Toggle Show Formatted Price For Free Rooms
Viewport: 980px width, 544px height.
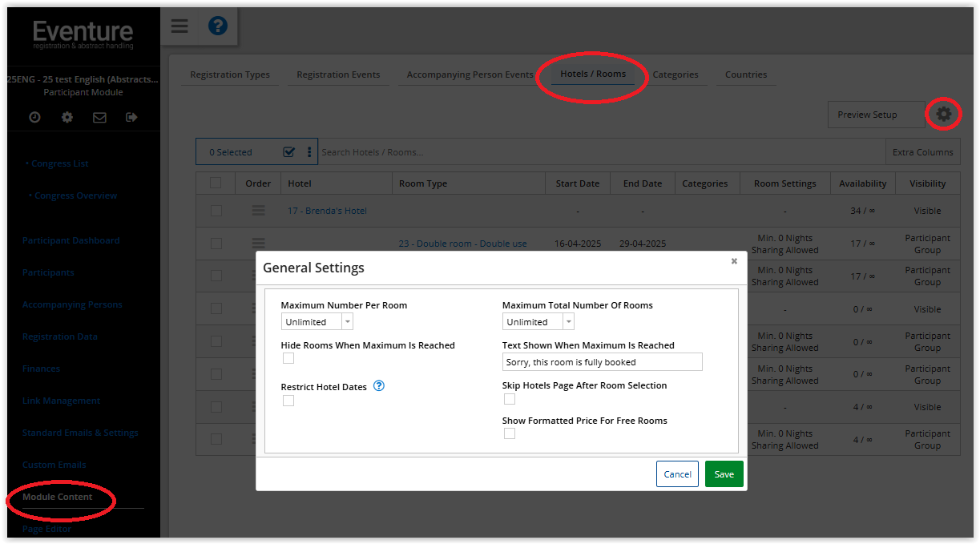click(x=510, y=433)
